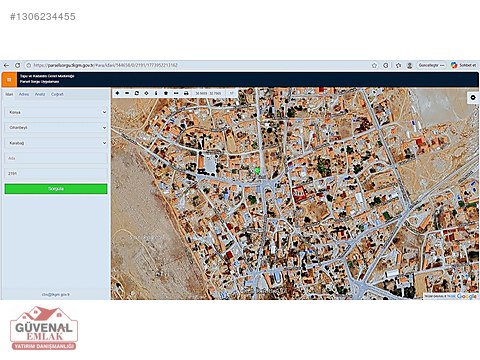Click the cbs@tkgm.gov.tr email link
The image size is (480, 360).
[56, 295]
